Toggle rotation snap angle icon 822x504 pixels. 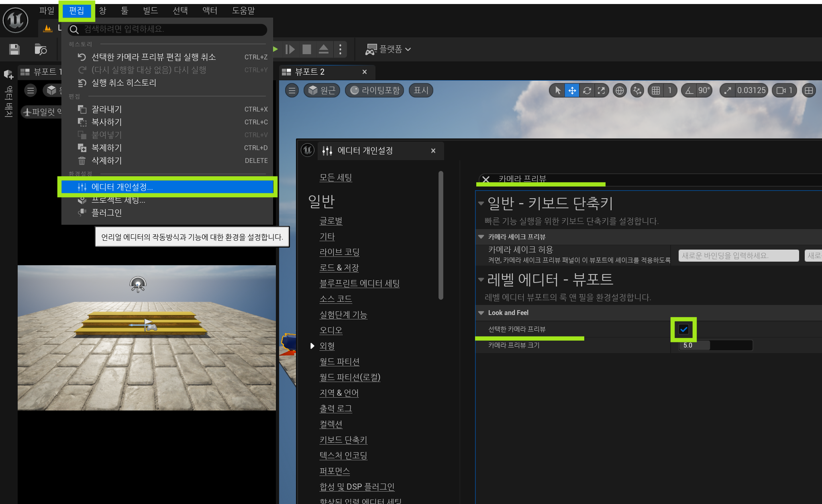689,91
